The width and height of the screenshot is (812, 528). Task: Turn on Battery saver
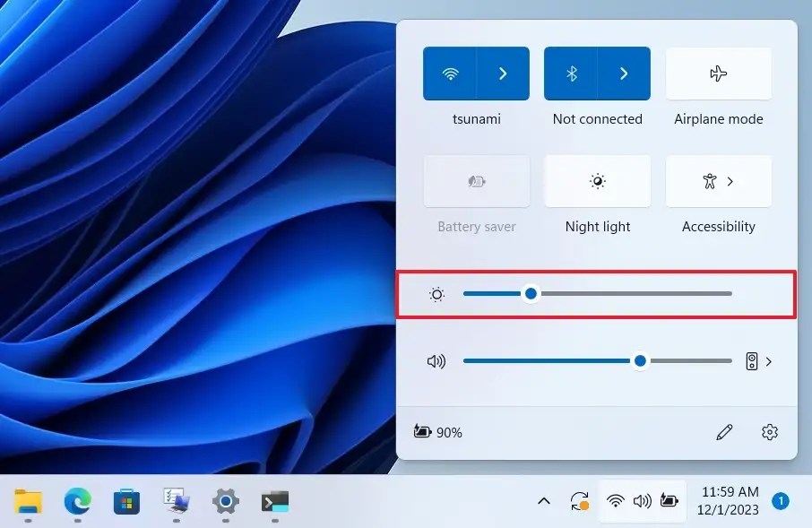(x=477, y=181)
